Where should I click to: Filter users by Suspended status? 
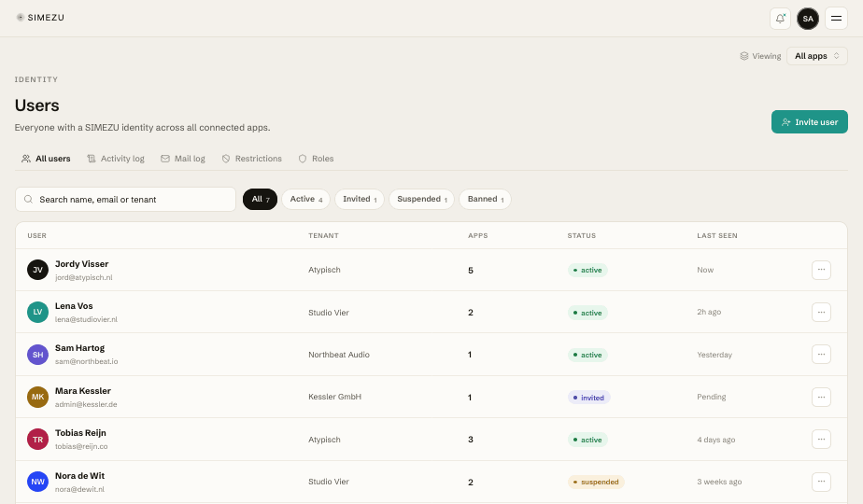click(x=421, y=199)
